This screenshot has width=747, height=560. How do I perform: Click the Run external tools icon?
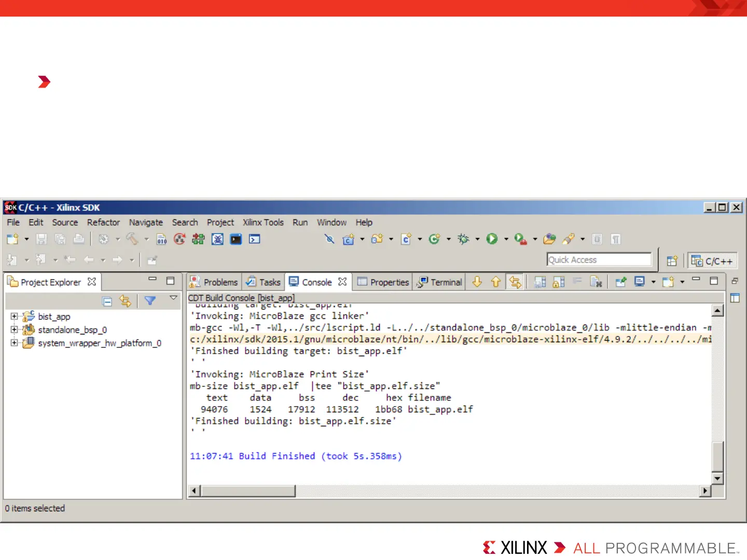tap(520, 239)
